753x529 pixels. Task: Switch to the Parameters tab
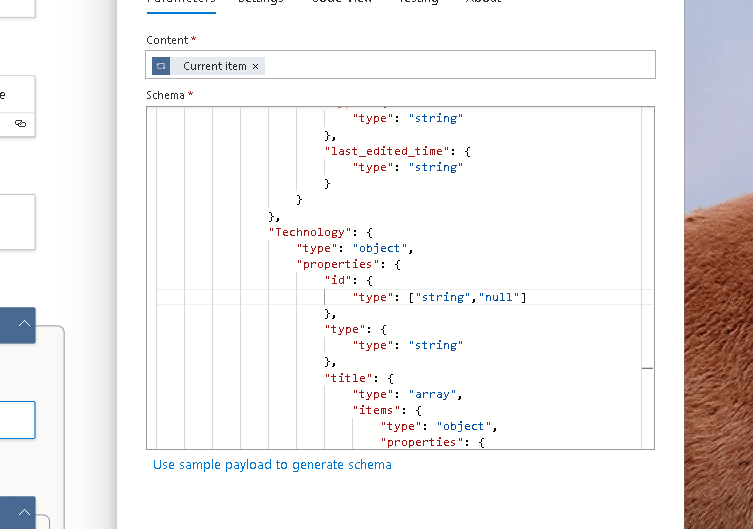[181, 2]
